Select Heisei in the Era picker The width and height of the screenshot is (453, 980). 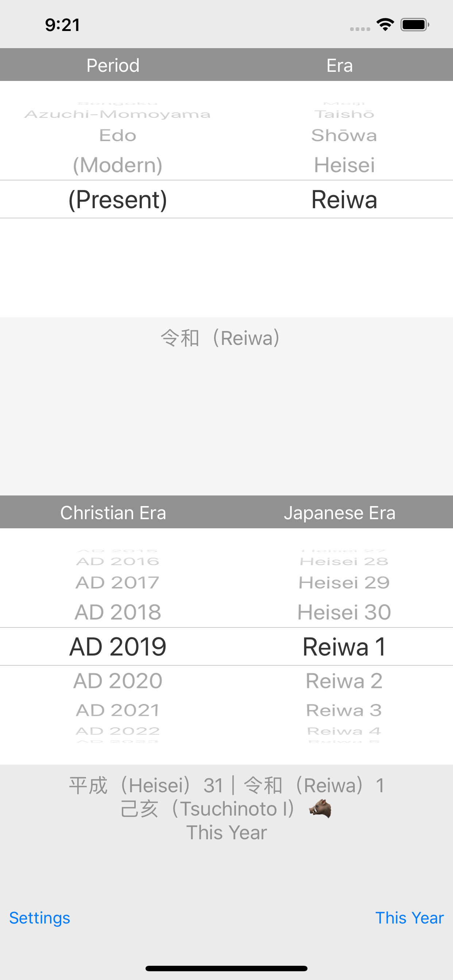[x=344, y=165]
